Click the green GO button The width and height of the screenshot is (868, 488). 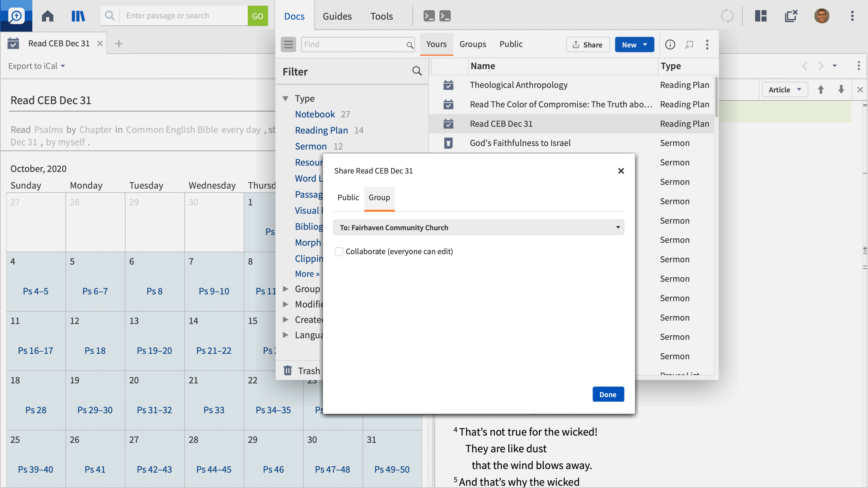click(257, 16)
